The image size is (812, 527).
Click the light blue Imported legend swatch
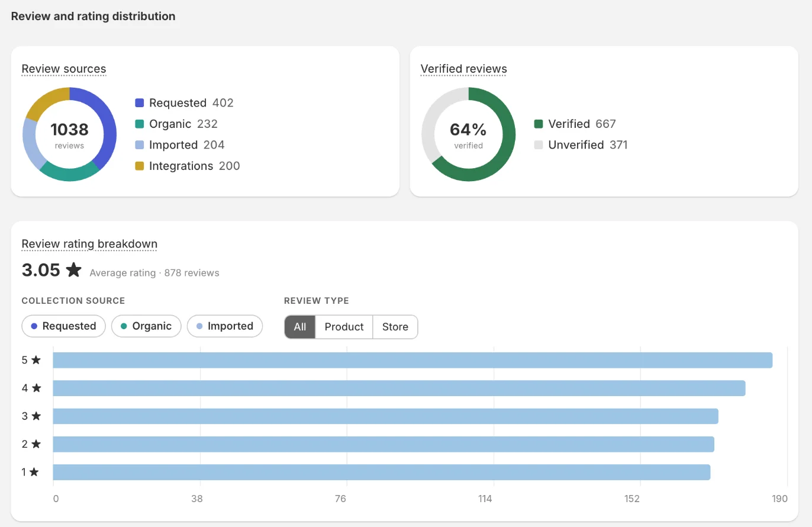pyautogui.click(x=140, y=145)
